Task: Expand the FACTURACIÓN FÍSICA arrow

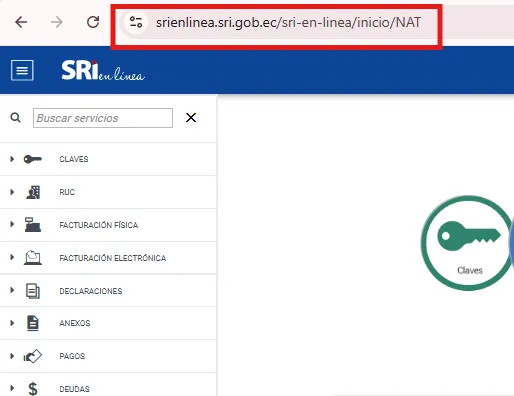Action: pyautogui.click(x=12, y=224)
